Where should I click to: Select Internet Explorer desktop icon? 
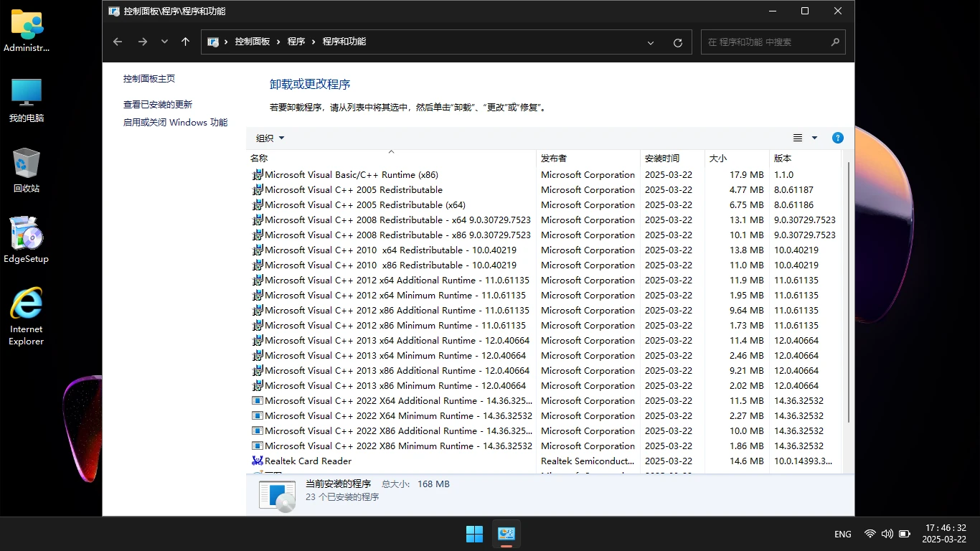click(x=27, y=316)
